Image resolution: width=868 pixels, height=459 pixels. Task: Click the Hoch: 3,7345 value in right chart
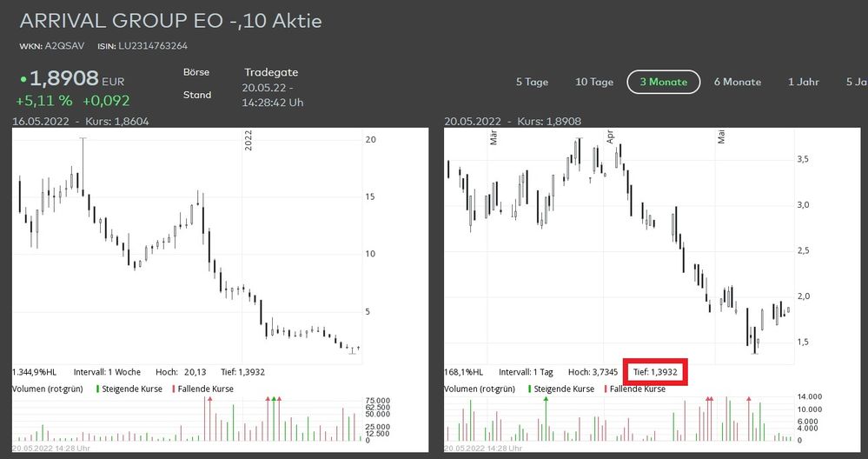pyautogui.click(x=593, y=371)
